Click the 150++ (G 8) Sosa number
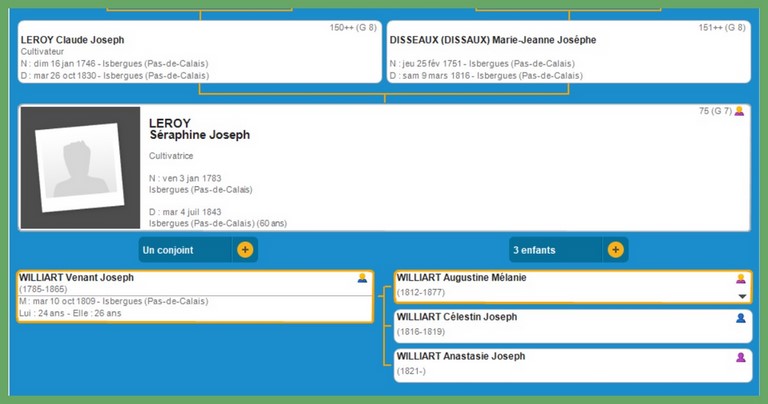Image resolution: width=768 pixels, height=404 pixels. [352, 27]
